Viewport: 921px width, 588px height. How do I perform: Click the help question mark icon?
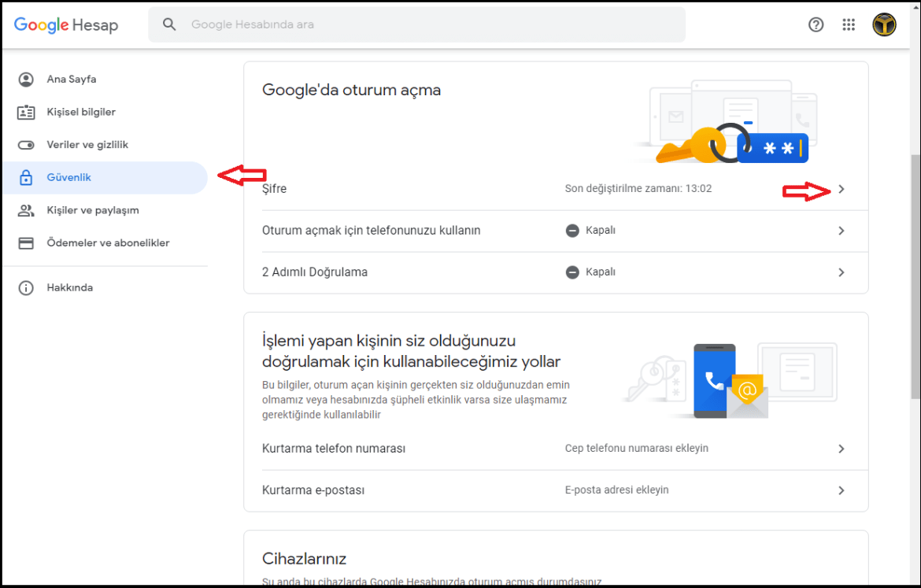816,24
